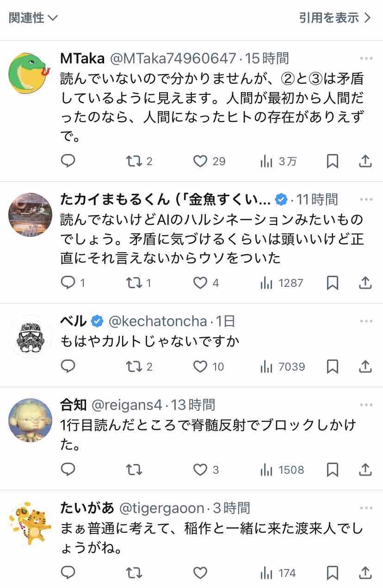Screen dimensions: 383x588
Task: Open MTaka's snake avatar
Action: coord(31,74)
